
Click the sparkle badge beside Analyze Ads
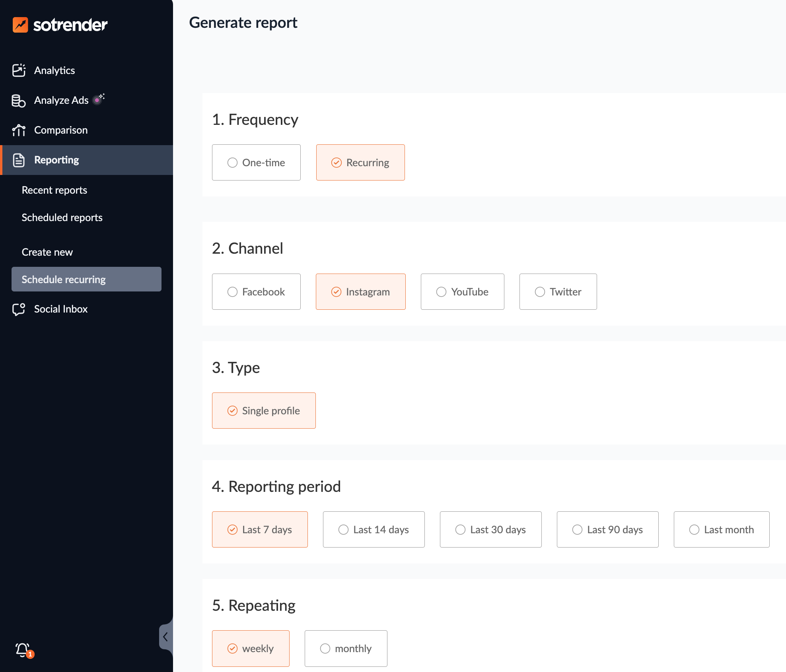(x=98, y=99)
